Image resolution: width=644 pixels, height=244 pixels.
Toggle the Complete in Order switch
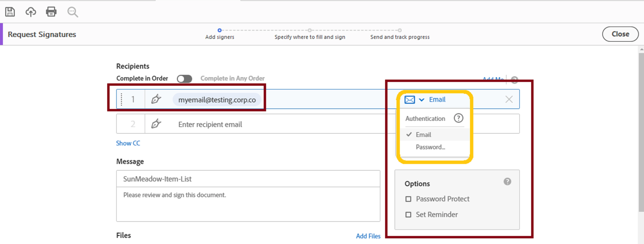pyautogui.click(x=184, y=79)
